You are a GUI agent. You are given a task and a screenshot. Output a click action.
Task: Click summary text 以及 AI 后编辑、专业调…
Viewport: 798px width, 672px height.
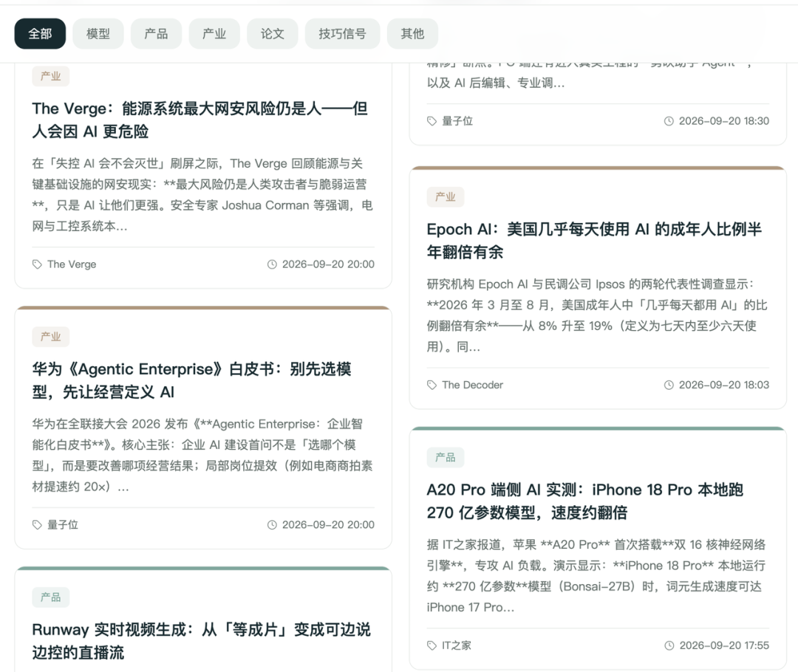pyautogui.click(x=496, y=83)
